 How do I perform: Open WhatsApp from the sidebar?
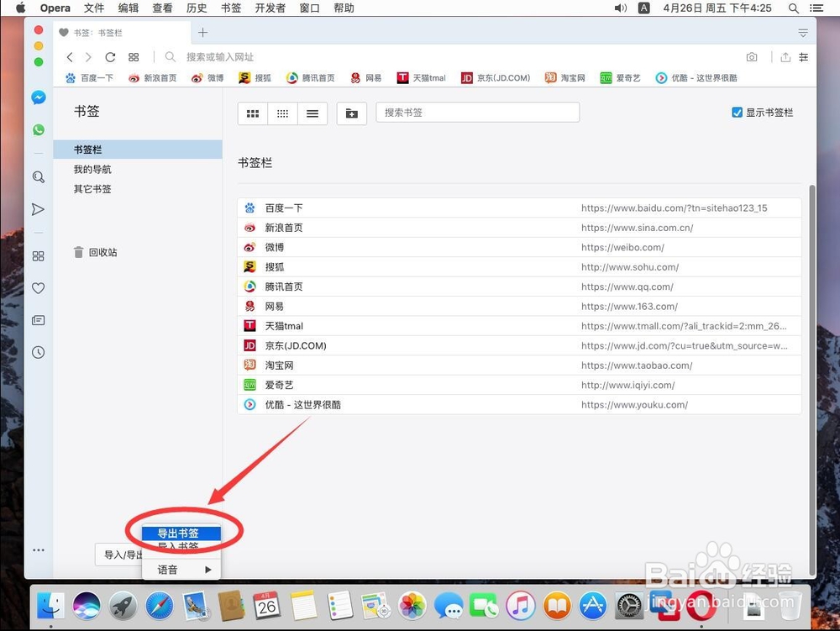click(x=38, y=129)
